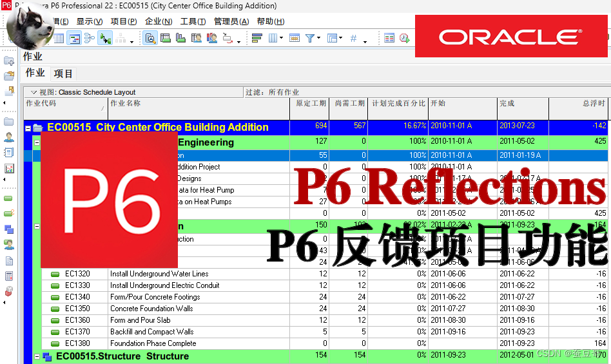Open Resource Usage Spreadsheet
This screenshot has height=364, width=611.
click(x=197, y=38)
